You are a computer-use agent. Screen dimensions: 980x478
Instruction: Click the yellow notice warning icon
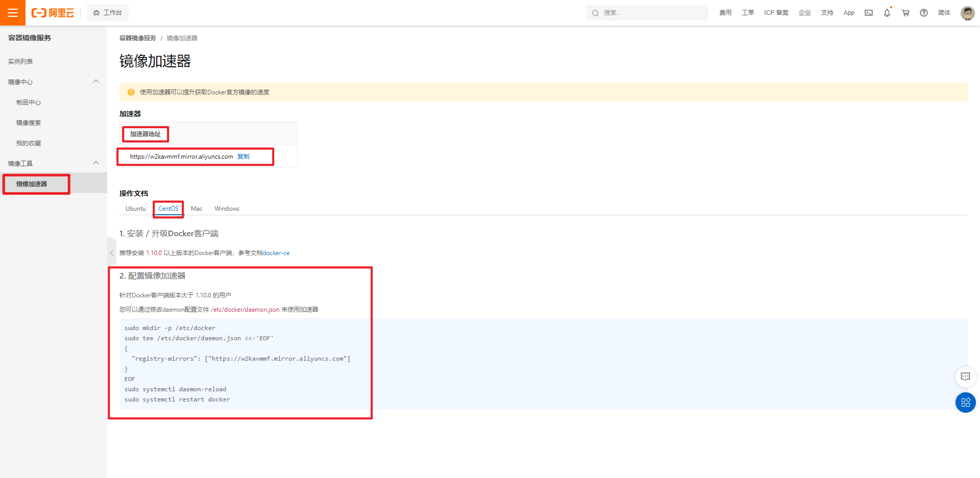pos(131,92)
